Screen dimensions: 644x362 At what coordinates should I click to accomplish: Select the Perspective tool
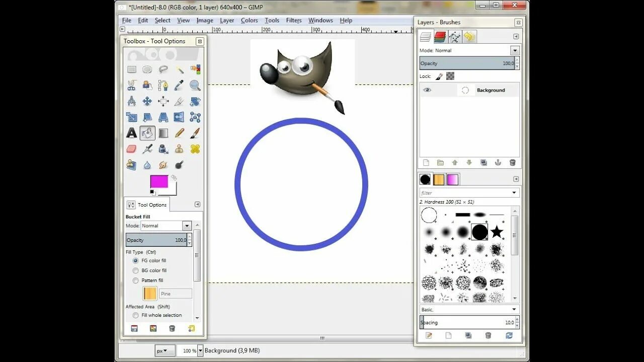(164, 117)
